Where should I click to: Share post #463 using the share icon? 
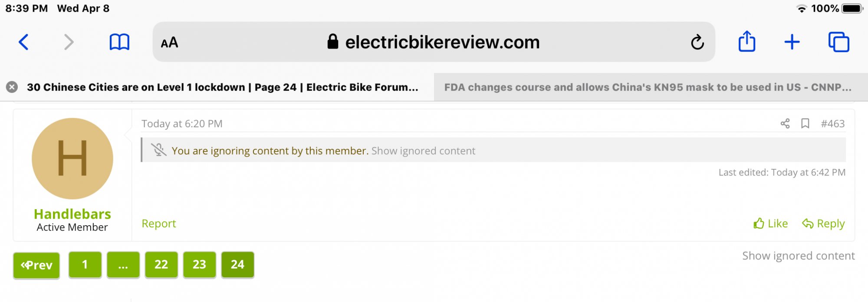785,124
